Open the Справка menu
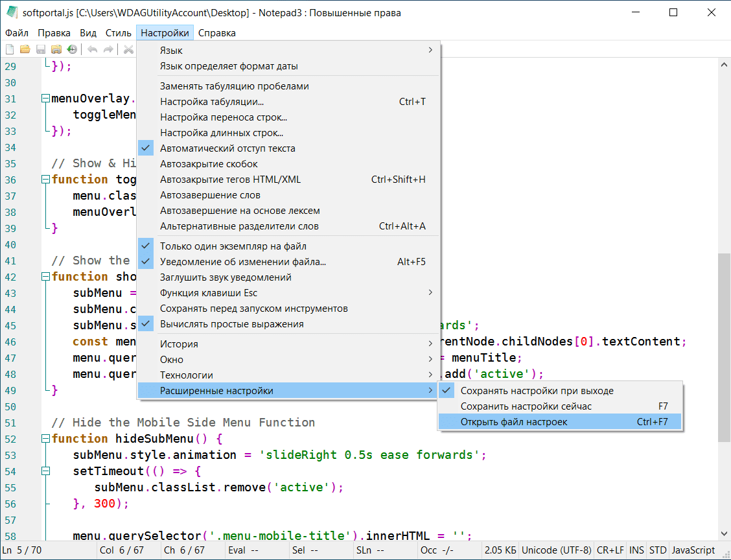This screenshot has width=731, height=560. point(216,33)
